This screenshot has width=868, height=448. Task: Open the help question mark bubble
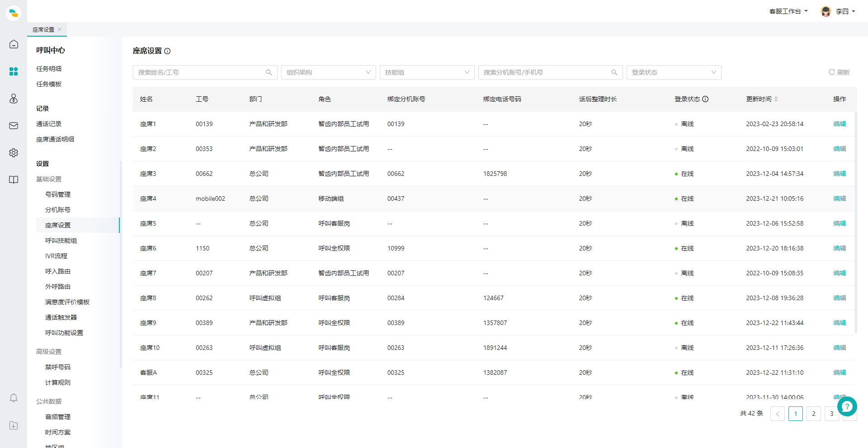[847, 406]
